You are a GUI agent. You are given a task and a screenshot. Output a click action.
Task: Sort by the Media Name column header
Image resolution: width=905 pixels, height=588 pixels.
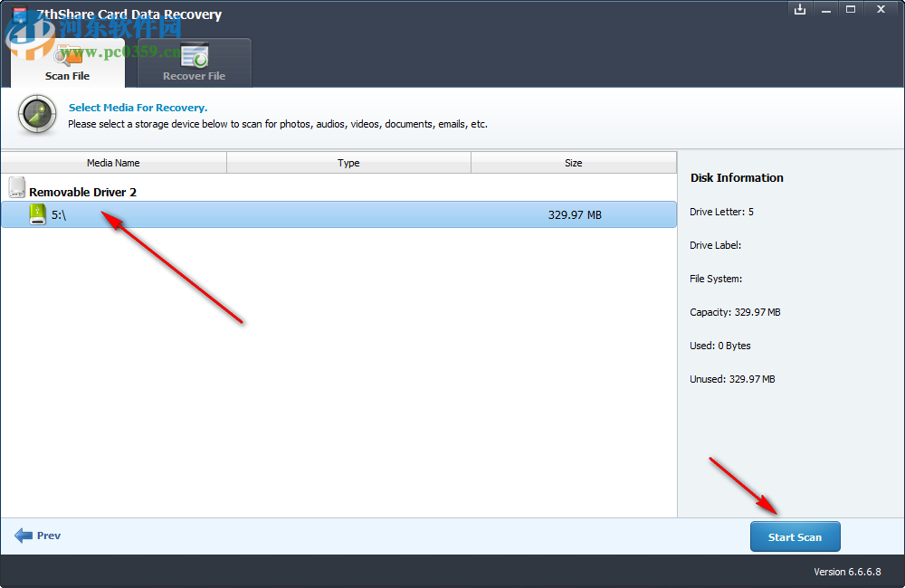(113, 163)
